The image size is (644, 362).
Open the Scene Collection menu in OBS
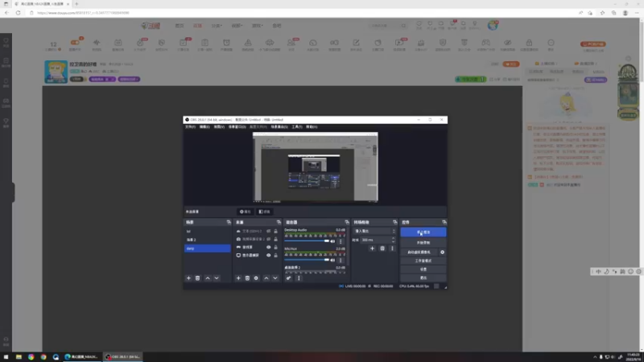(x=279, y=127)
